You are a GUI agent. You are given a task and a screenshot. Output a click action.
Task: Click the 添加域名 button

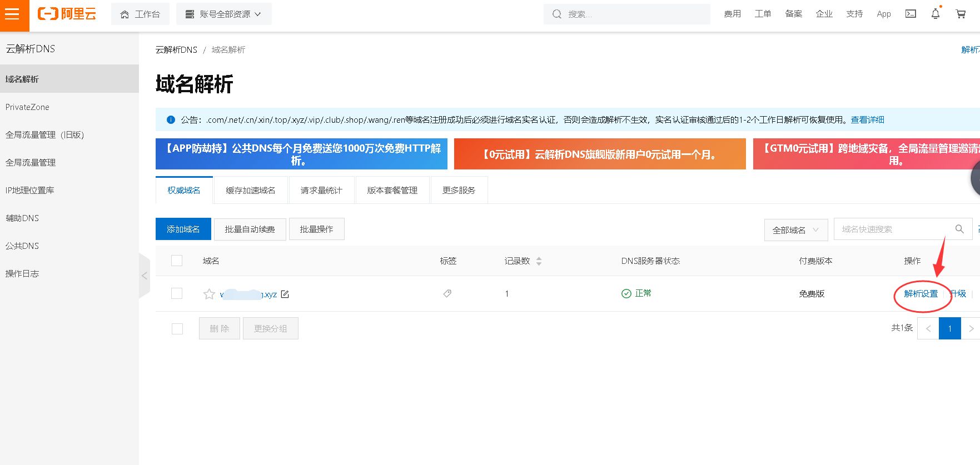click(183, 229)
